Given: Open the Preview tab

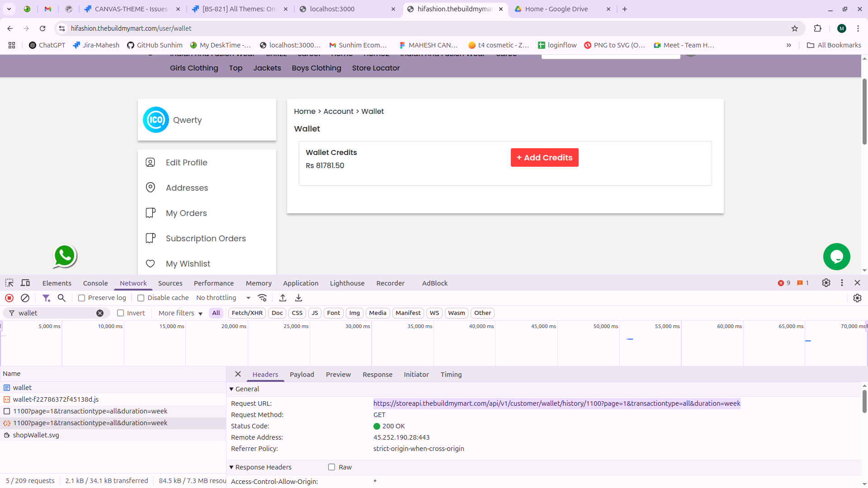Looking at the screenshot, I should click(x=338, y=375).
